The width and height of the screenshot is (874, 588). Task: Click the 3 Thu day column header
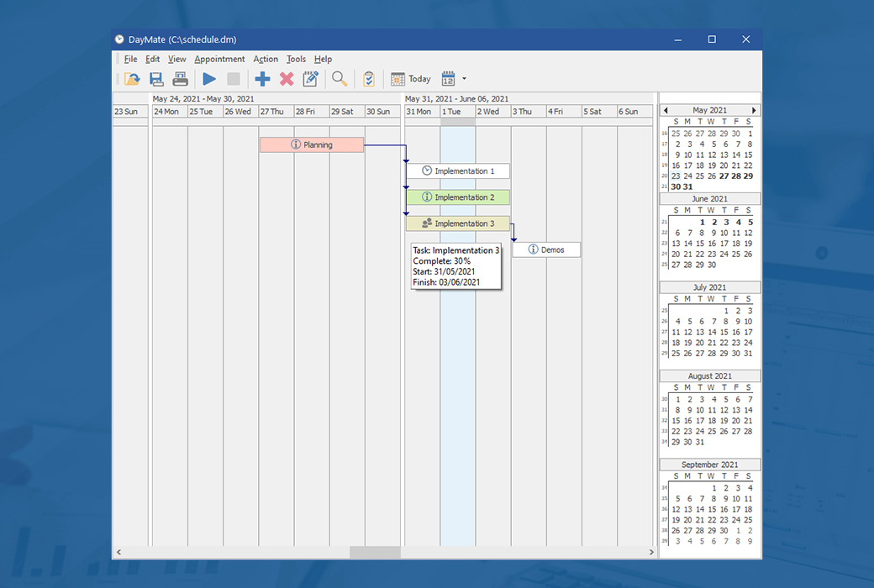529,112
